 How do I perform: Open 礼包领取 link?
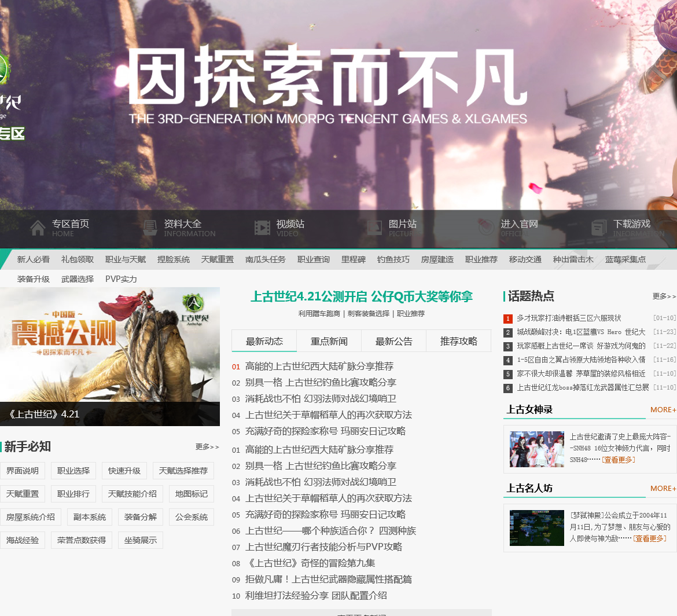click(78, 259)
